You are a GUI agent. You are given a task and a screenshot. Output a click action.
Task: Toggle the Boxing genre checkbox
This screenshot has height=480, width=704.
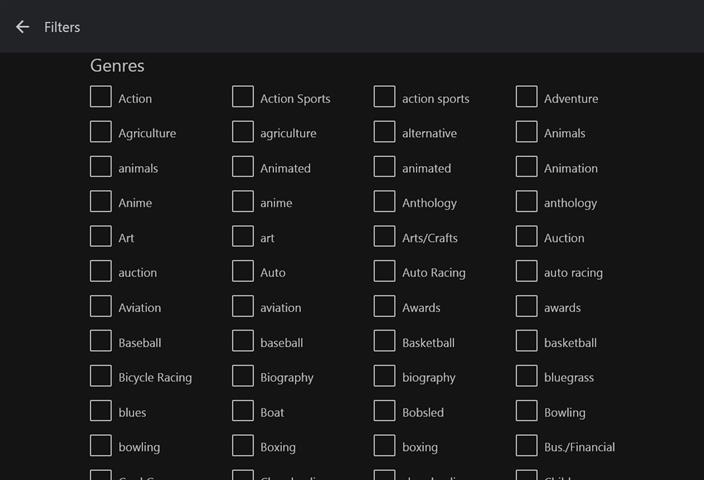[243, 446]
